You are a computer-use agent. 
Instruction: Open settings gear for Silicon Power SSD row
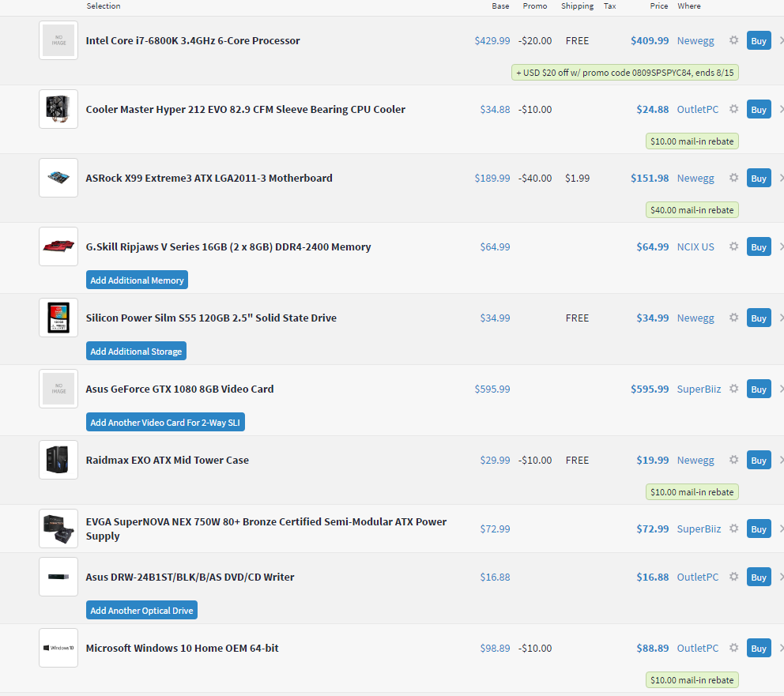pyautogui.click(x=733, y=318)
